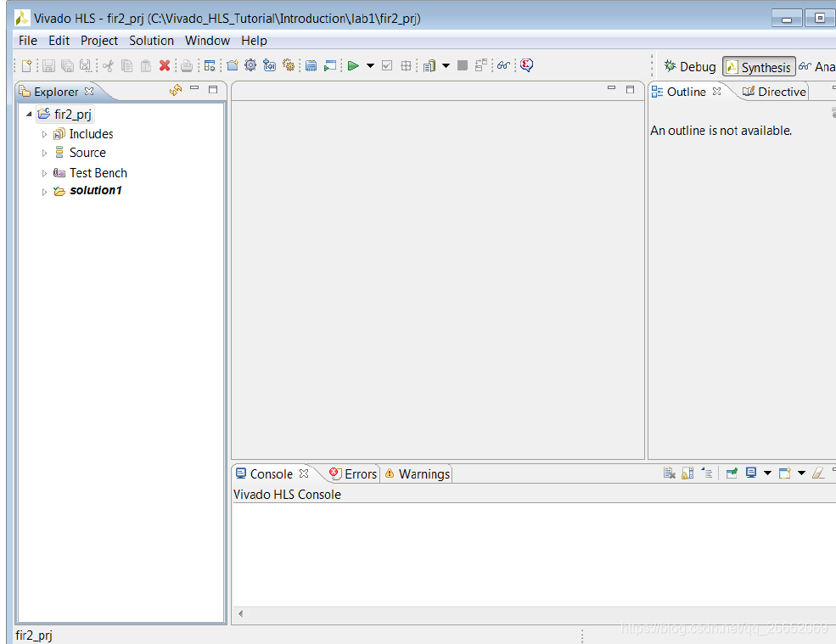
Task: Switch to the Warnings tab
Action: 418,474
